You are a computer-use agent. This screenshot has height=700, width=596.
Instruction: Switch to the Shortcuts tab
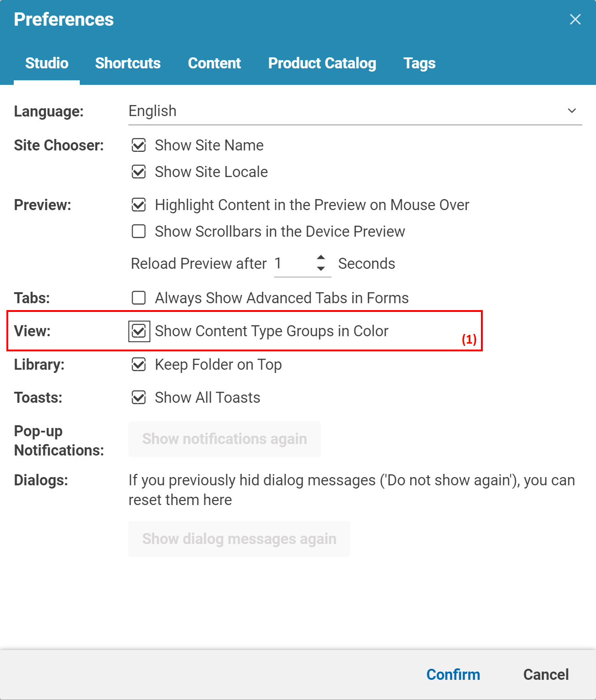128,63
